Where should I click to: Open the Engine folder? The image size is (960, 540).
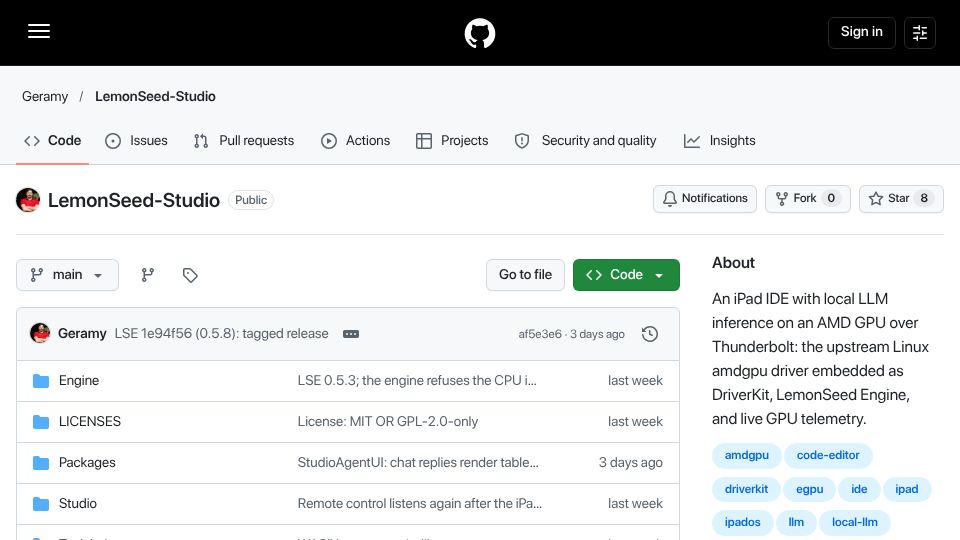click(79, 381)
